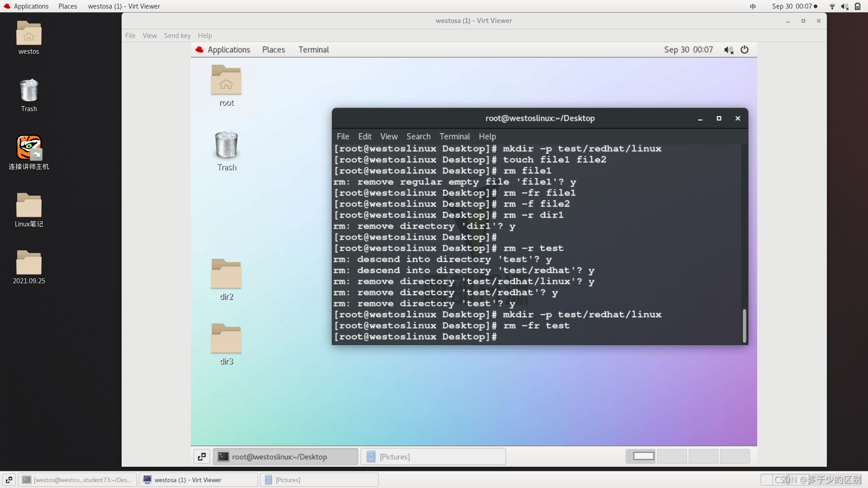The height and width of the screenshot is (488, 868).
Task: Click the guest volume speaker icon
Action: coord(728,50)
